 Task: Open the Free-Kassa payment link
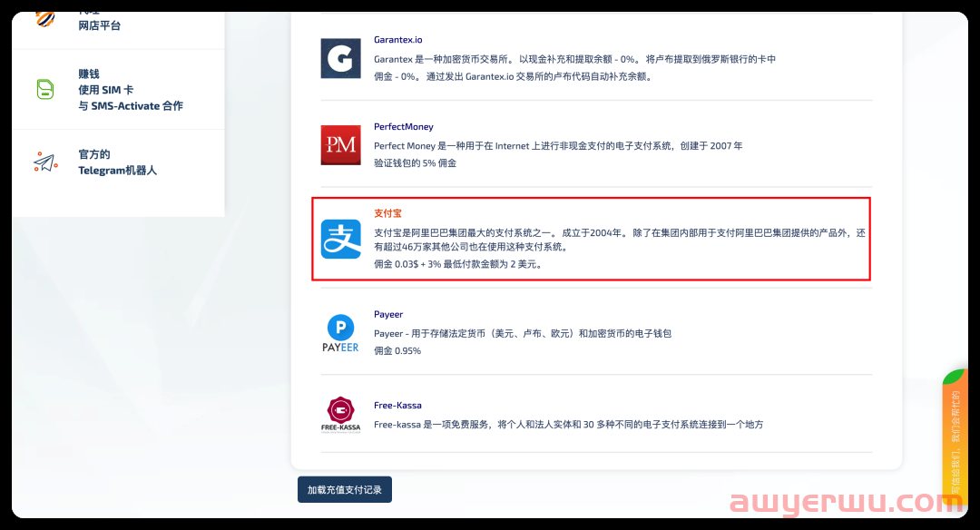(x=397, y=405)
